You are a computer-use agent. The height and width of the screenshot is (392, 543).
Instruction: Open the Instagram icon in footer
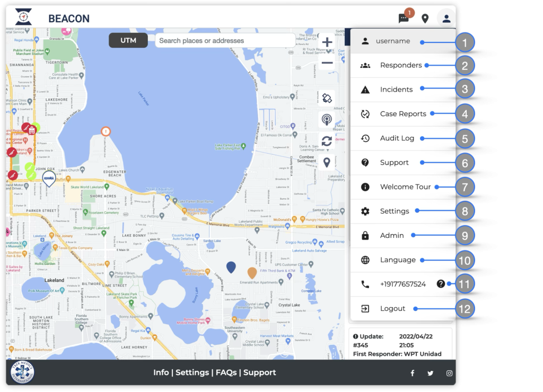[x=449, y=373]
